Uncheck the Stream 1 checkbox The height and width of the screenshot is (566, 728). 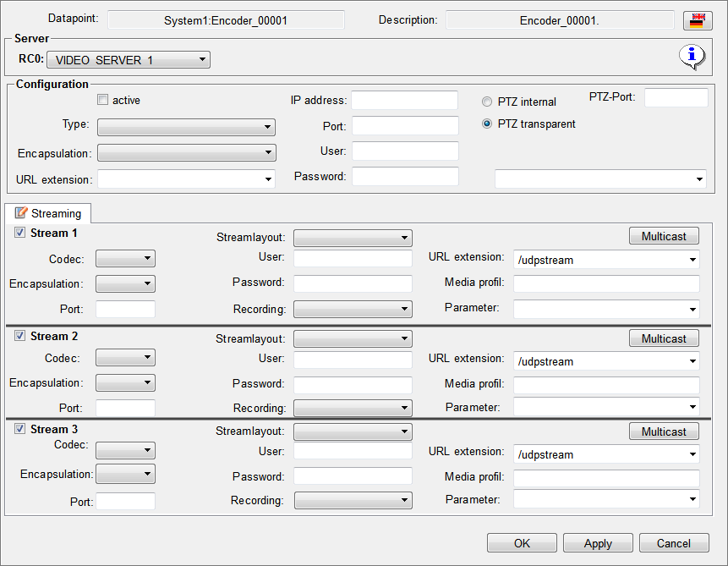click(19, 233)
